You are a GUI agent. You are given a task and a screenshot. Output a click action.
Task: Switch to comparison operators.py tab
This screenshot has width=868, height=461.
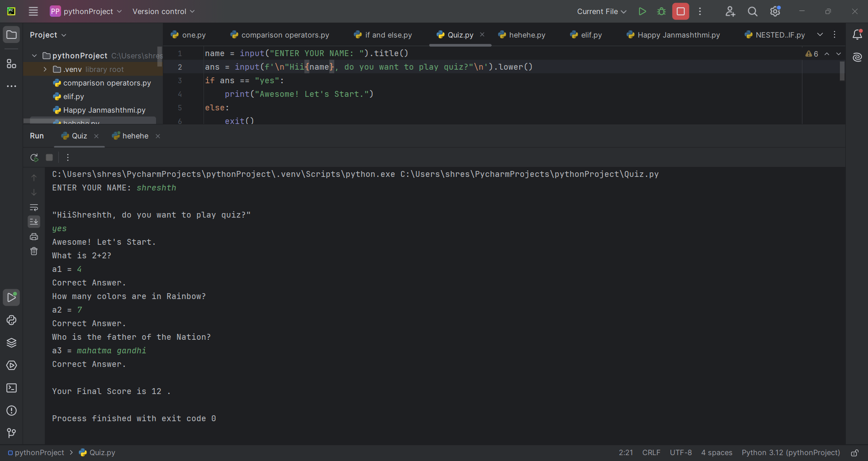pyautogui.click(x=280, y=35)
